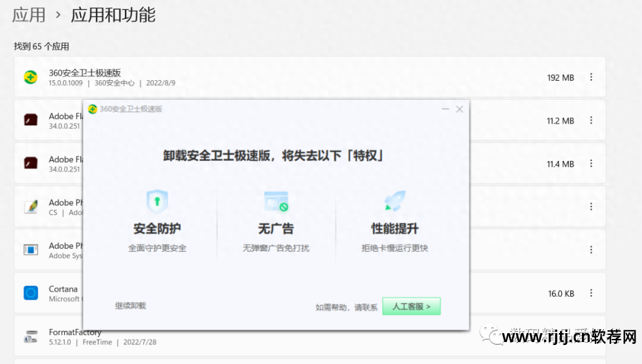The width and height of the screenshot is (642, 364).
Task: Click the 11.2 MB size value
Action: 561,121
